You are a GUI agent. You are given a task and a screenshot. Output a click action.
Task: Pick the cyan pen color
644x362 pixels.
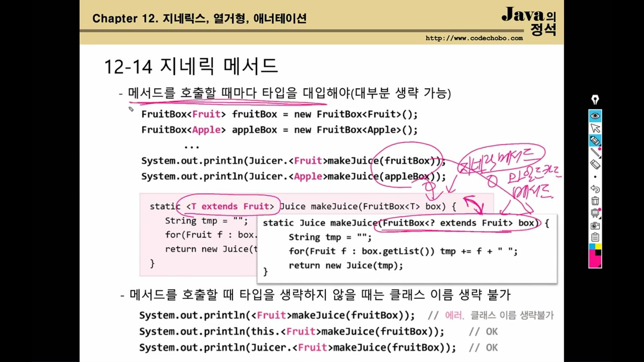592,246
